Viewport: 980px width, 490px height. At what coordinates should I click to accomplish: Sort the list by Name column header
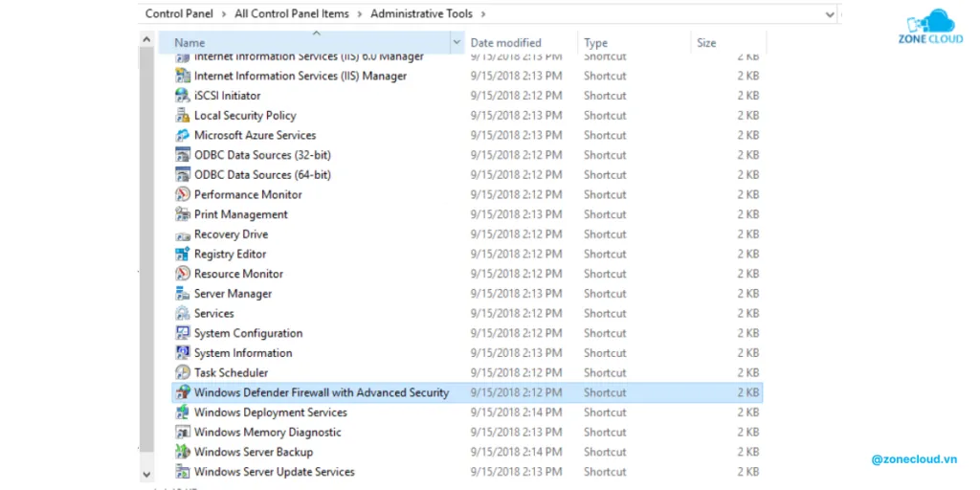(x=304, y=42)
